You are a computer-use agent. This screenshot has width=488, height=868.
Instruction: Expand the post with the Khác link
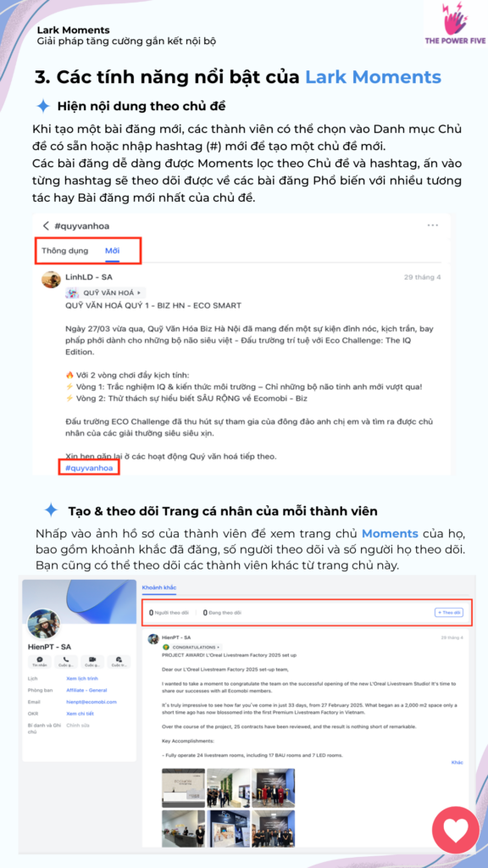[457, 762]
